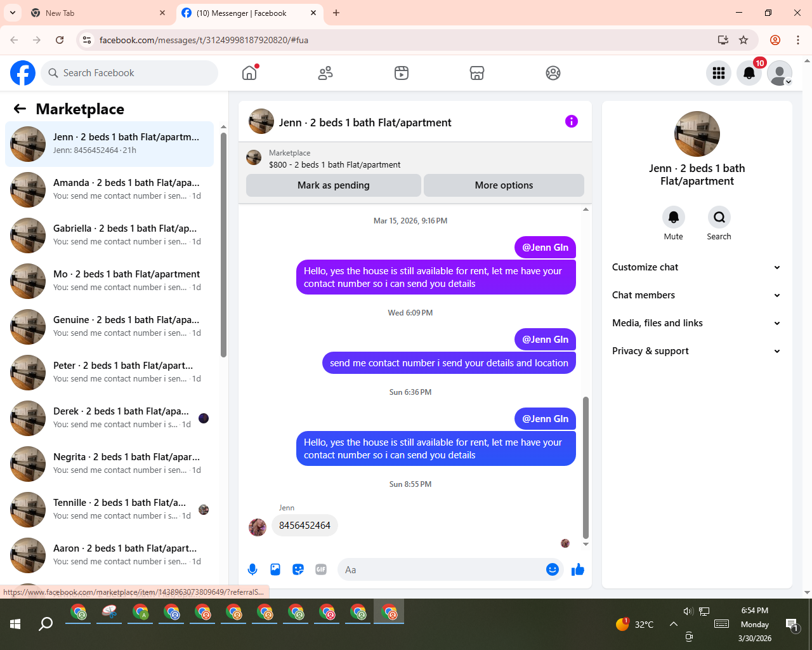Choose a sticker icon

(x=298, y=569)
